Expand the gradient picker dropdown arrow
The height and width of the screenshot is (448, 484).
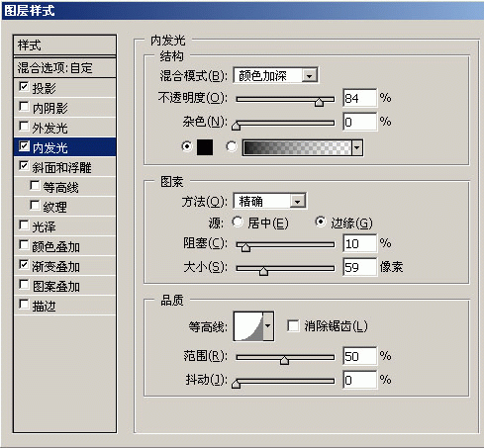(357, 147)
